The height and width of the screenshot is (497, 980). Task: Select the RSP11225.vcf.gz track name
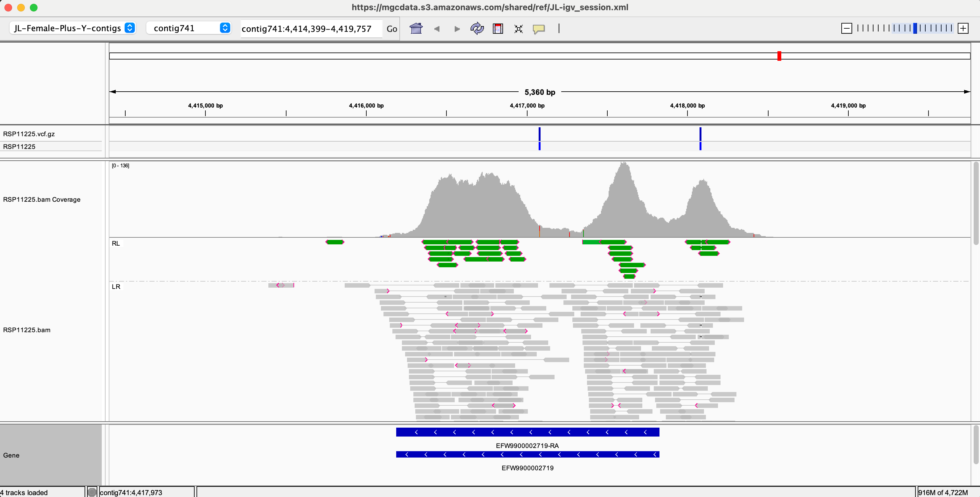point(29,134)
